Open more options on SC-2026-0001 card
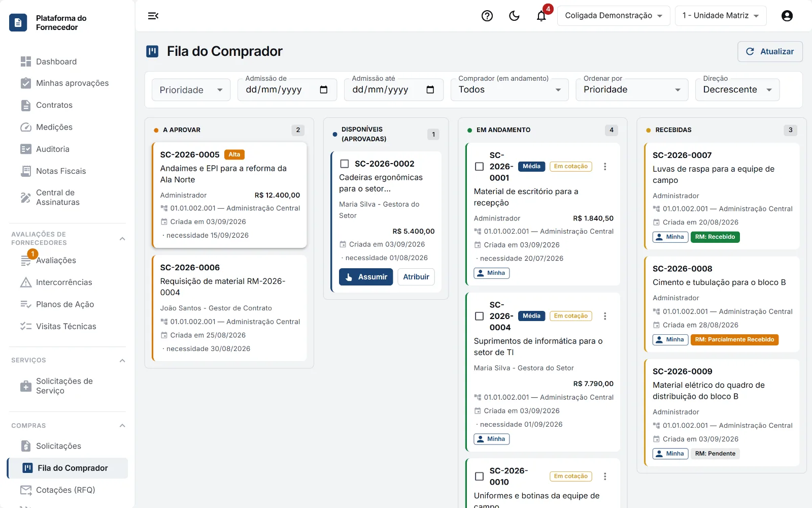This screenshot has width=812, height=508. 605,167
